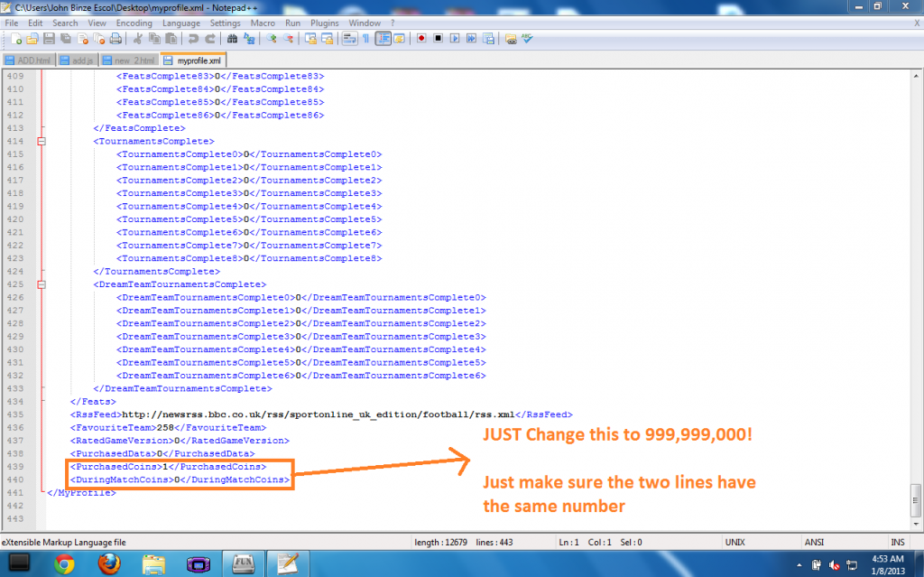Collapse the TournamentsComplete fold marker
The width and height of the screenshot is (924, 577).
coord(42,141)
